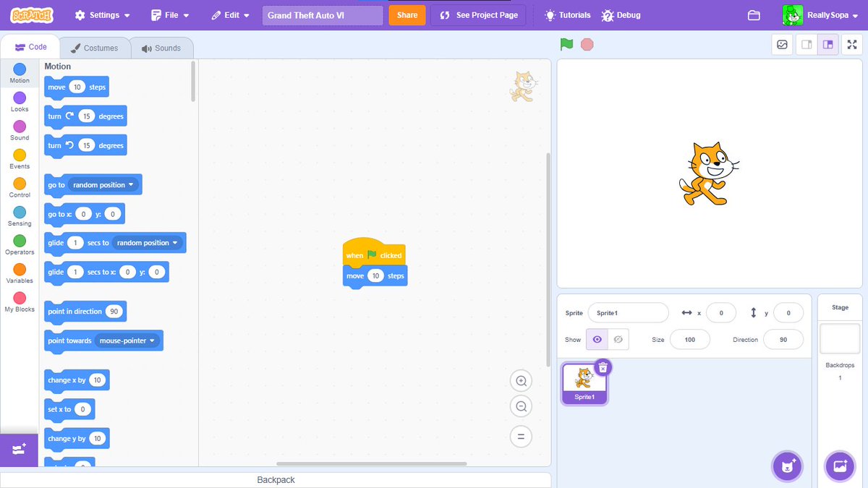The image size is (868, 488).
Task: Click palette 'turn clockwise 15 degrees' block
Action: 85,116
